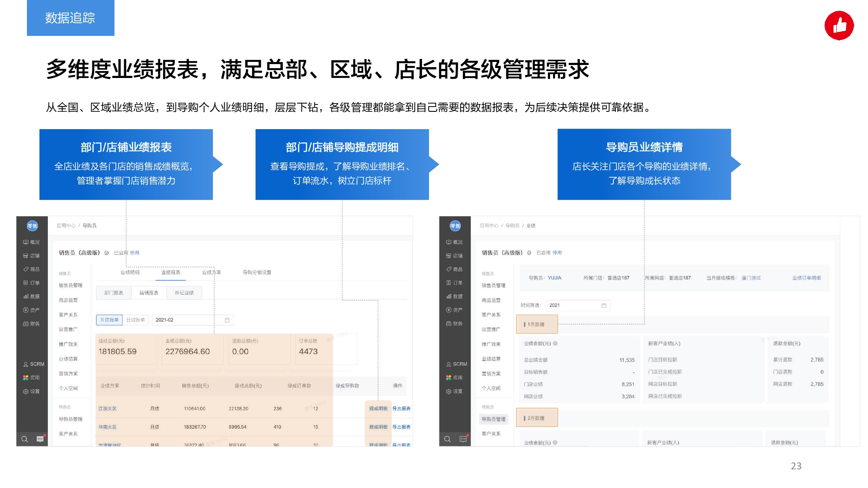Viewport: 868px width, 488px height.
Task: Open 财务 in the left screenshot's dark sidebar
Action: (31, 324)
